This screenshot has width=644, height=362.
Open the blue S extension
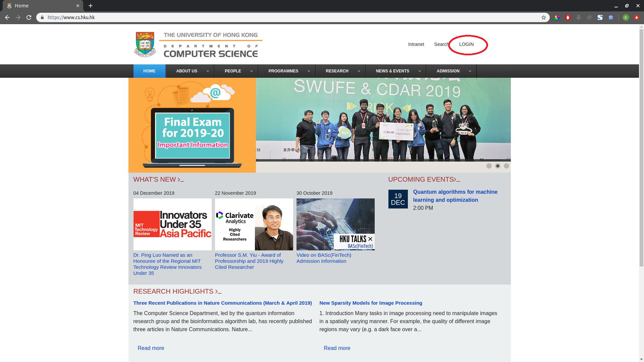click(600, 17)
